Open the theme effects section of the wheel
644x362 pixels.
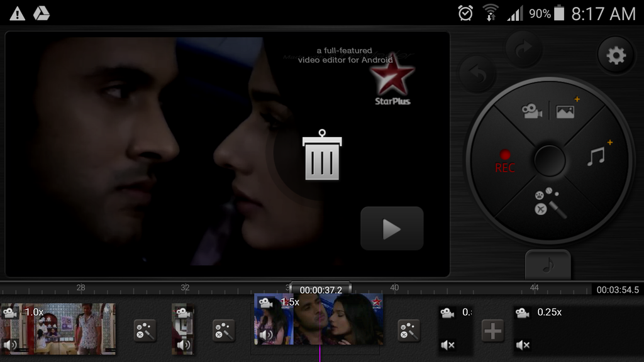[x=549, y=203]
